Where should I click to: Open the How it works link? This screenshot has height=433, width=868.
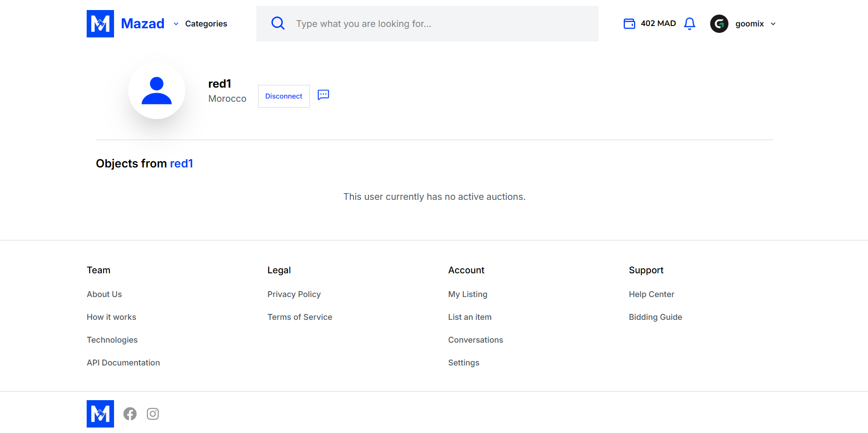point(111,317)
